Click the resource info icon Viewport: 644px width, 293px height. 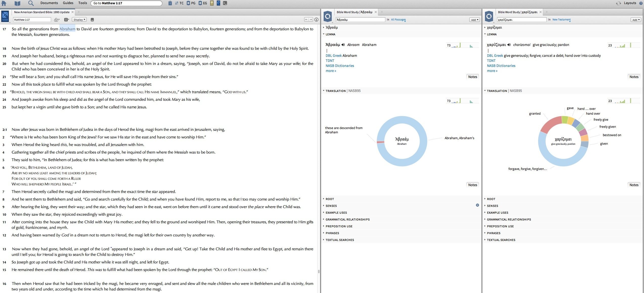[316, 19]
